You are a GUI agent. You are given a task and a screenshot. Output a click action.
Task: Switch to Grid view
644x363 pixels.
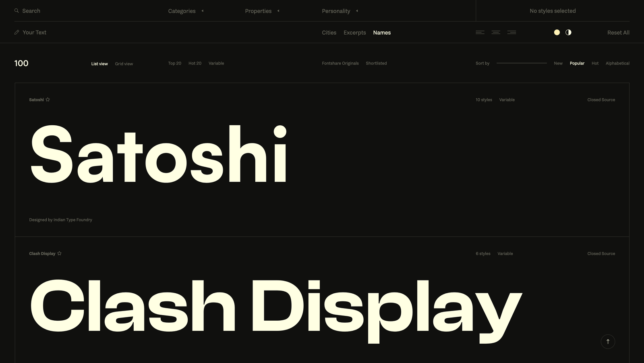124,64
